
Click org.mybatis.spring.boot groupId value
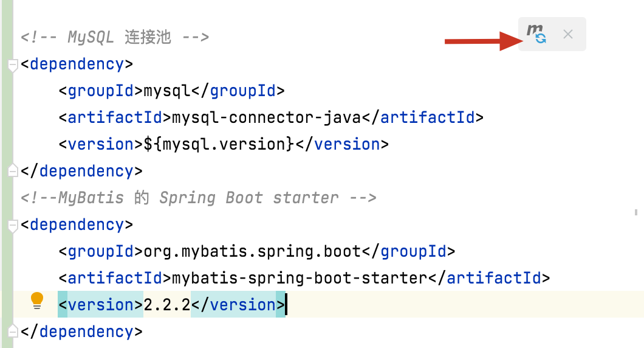tap(252, 251)
